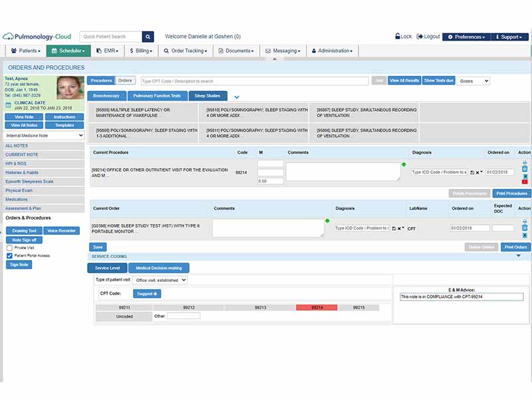Image resolution: width=532 pixels, height=399 pixels.
Task: Click the Templates button
Action: (65, 125)
